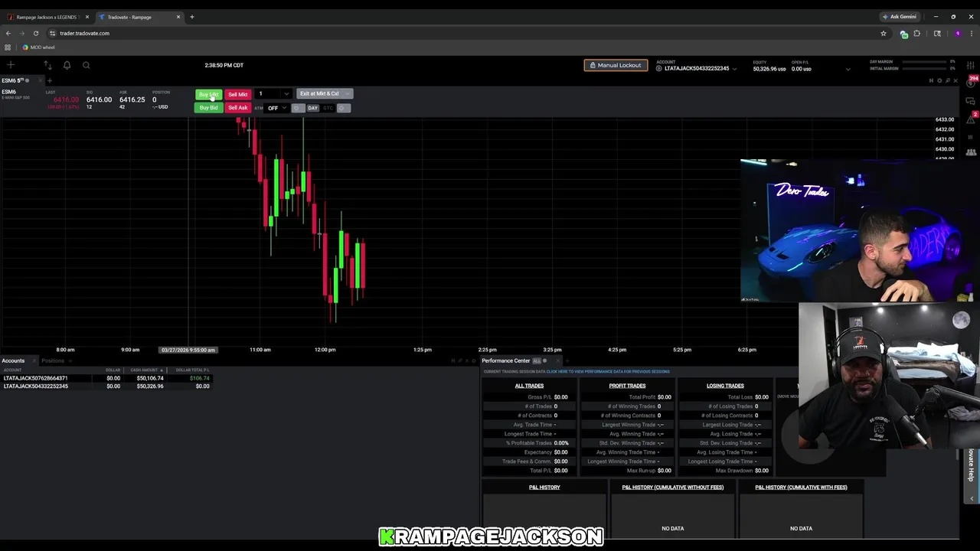980x551 pixels.
Task: Switch to the Positions tab
Action: point(53,360)
